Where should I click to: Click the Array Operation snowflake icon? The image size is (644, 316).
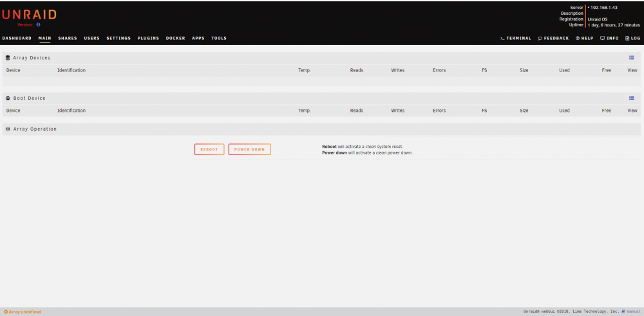coord(8,129)
